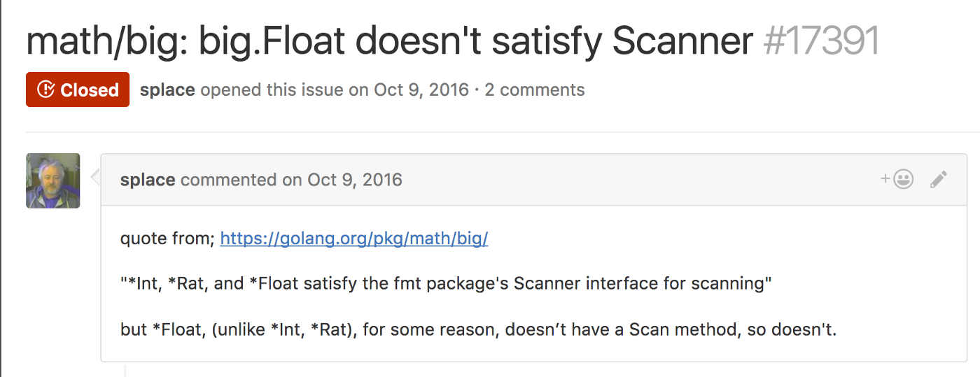Click the "2 comments" count

535,90
